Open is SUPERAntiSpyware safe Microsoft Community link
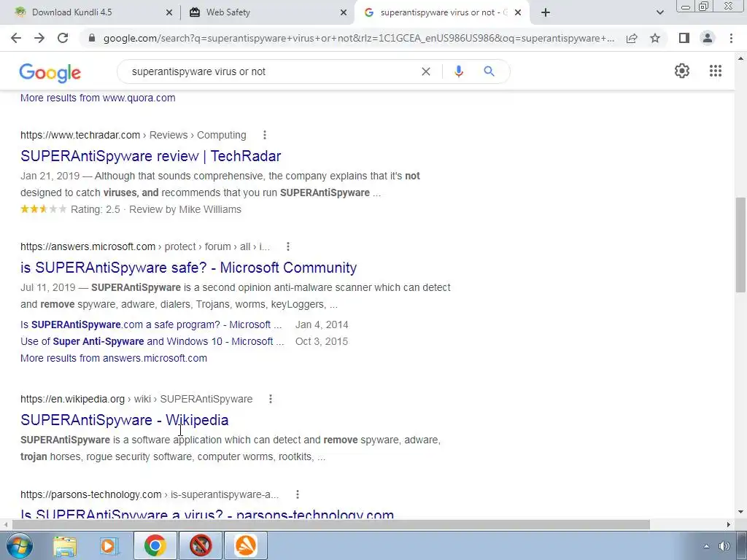 (189, 268)
